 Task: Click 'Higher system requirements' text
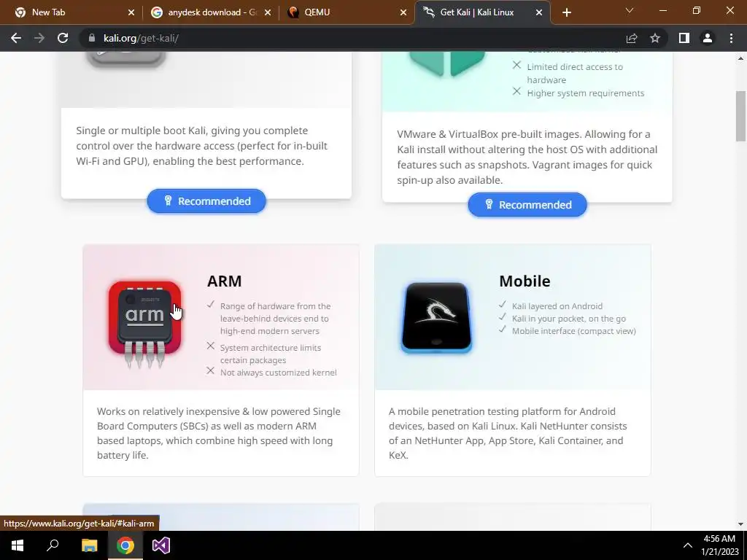click(x=586, y=93)
